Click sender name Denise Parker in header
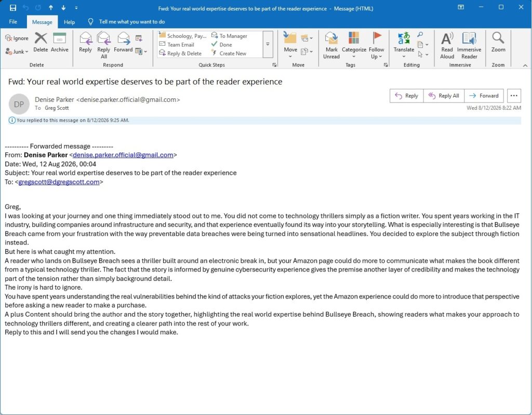The width and height of the screenshot is (532, 415). (x=54, y=99)
